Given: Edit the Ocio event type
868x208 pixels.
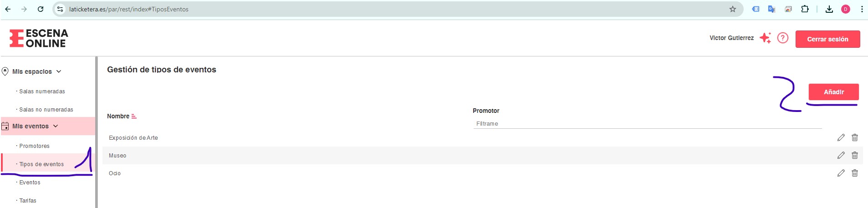Looking at the screenshot, I should click(841, 173).
